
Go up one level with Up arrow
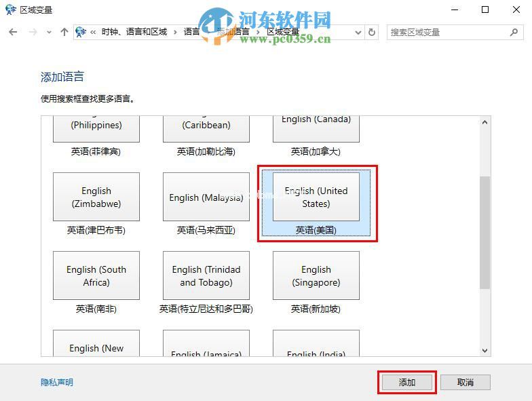point(64,33)
